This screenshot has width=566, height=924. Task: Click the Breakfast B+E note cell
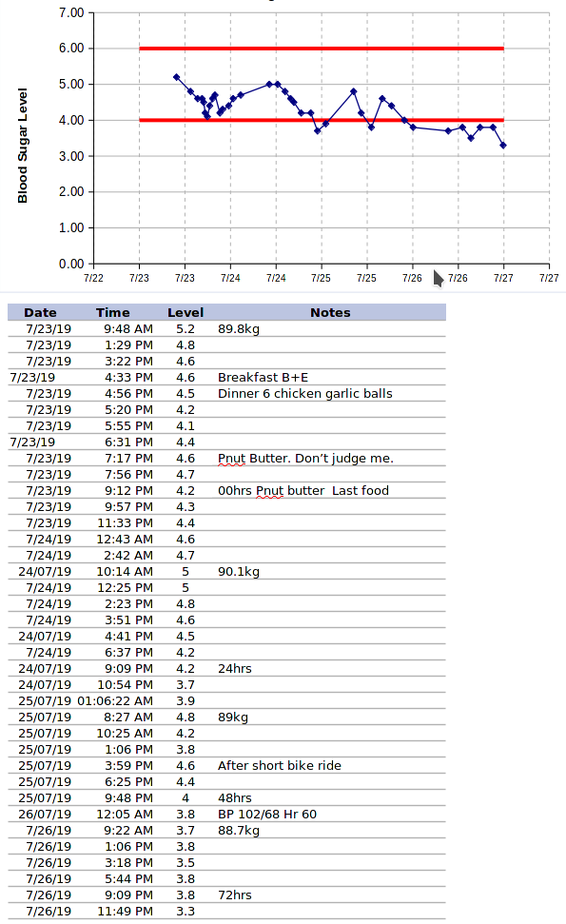[x=263, y=377]
